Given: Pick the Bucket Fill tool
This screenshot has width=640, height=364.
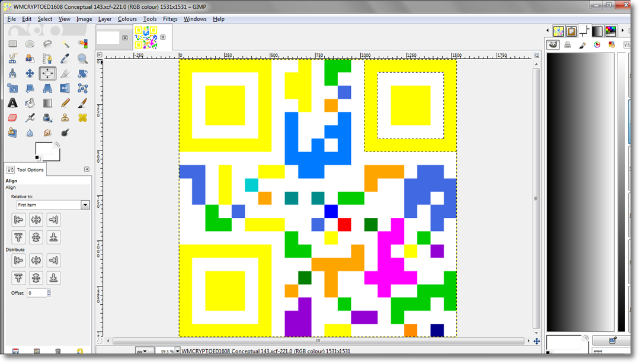Looking at the screenshot, I should [x=30, y=103].
